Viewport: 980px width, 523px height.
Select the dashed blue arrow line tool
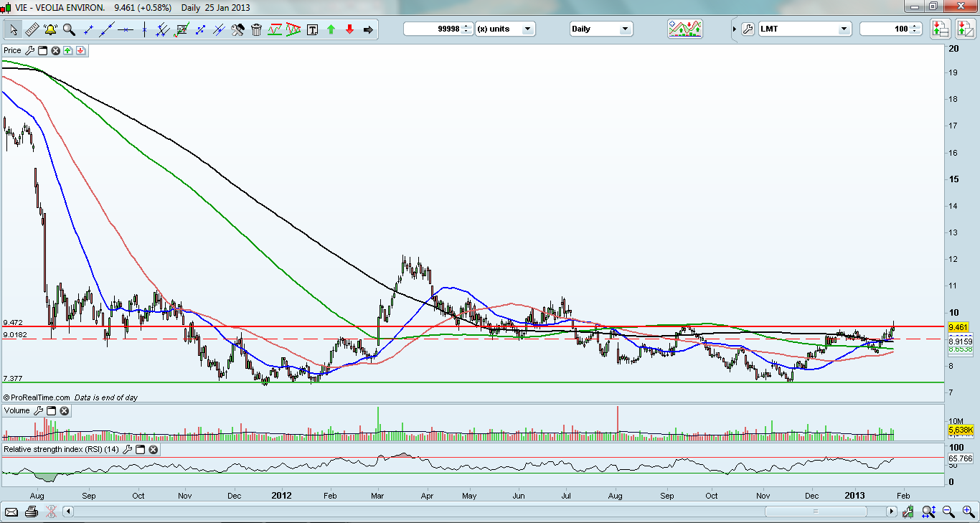[x=201, y=29]
